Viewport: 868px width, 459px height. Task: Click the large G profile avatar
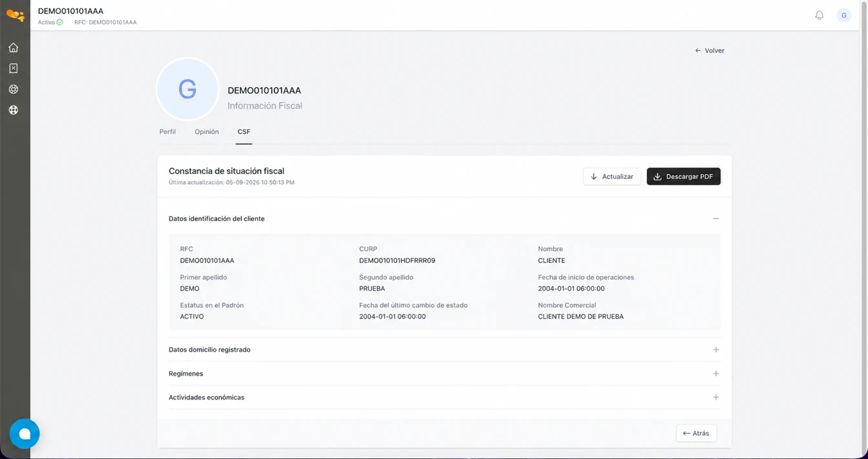click(187, 89)
